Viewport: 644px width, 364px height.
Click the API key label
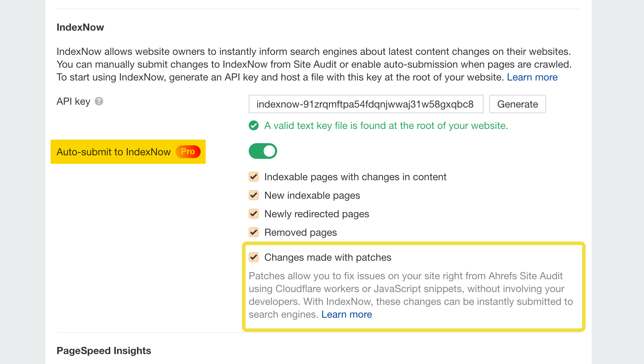(73, 102)
